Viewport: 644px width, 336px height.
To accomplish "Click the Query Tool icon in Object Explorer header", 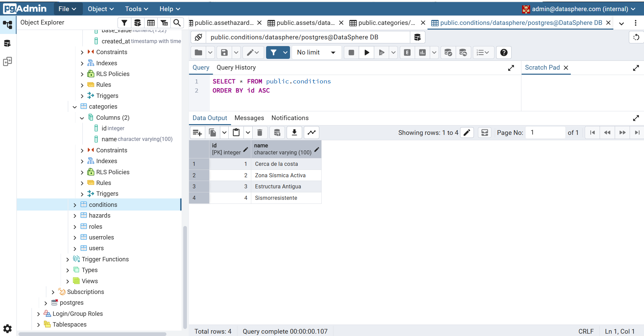I will pos(137,23).
